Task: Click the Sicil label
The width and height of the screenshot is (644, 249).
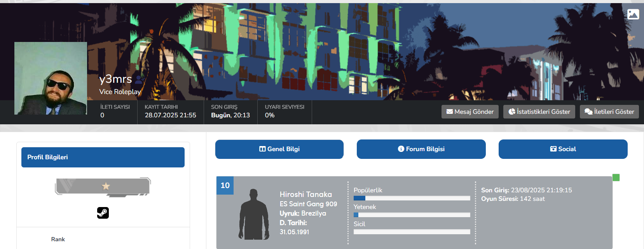Action: (360, 224)
